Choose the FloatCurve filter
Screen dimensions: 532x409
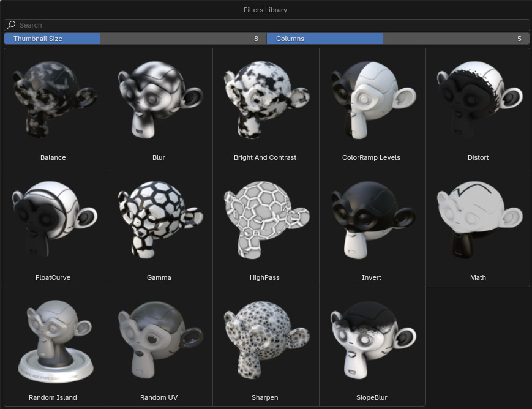click(x=53, y=219)
